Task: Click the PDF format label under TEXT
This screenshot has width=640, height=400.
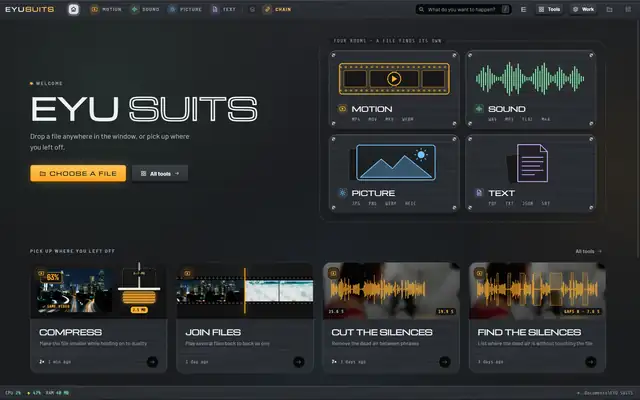Action: coord(492,203)
